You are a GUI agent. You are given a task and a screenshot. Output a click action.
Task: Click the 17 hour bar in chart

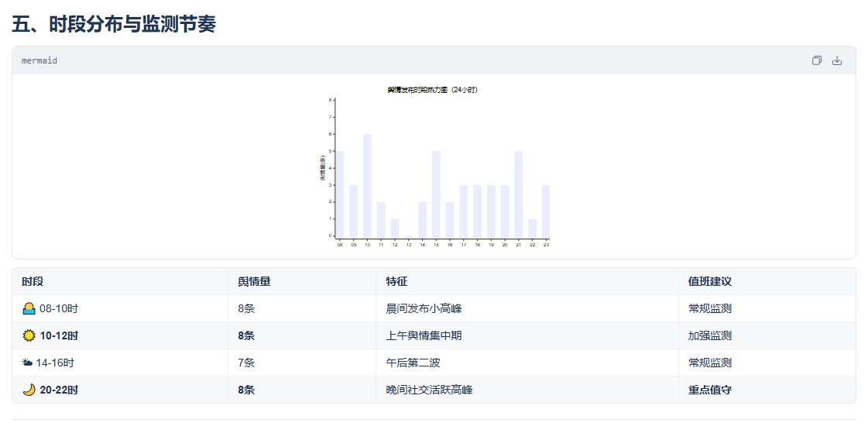point(464,211)
